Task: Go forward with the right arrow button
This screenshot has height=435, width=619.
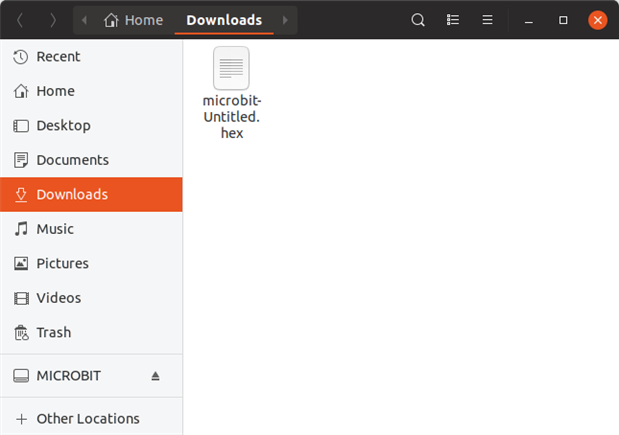Action: [53, 20]
